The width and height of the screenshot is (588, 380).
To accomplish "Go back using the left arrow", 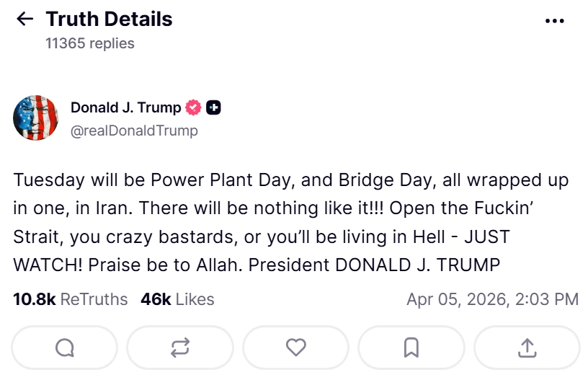I will [x=25, y=19].
